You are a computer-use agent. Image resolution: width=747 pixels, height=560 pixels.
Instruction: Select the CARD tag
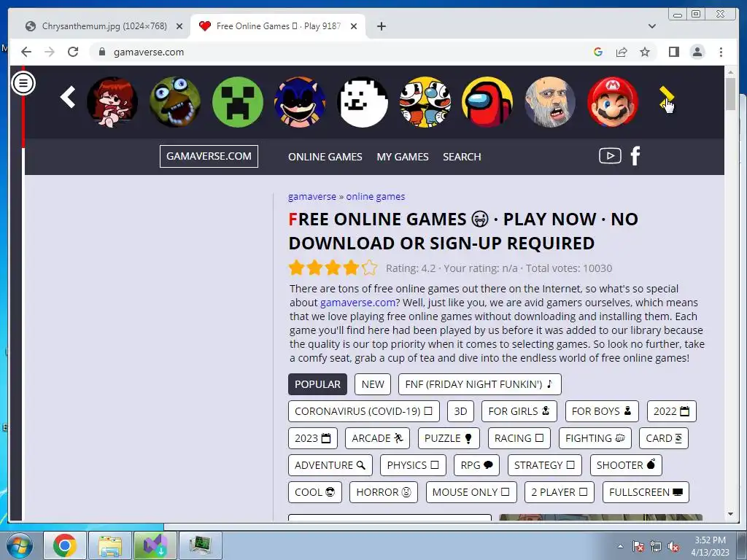click(x=664, y=438)
